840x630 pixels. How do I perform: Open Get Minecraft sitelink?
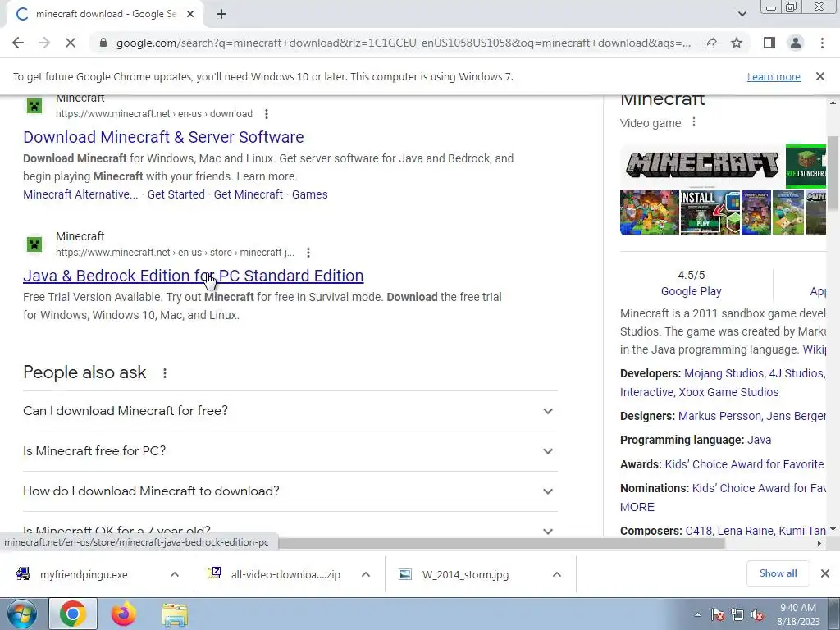point(248,194)
